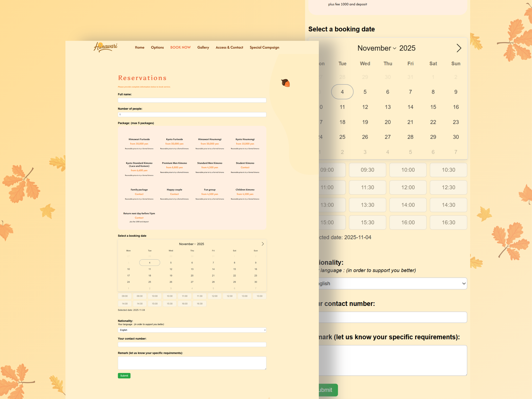
Task: Open the Options menu item
Action: point(157,47)
